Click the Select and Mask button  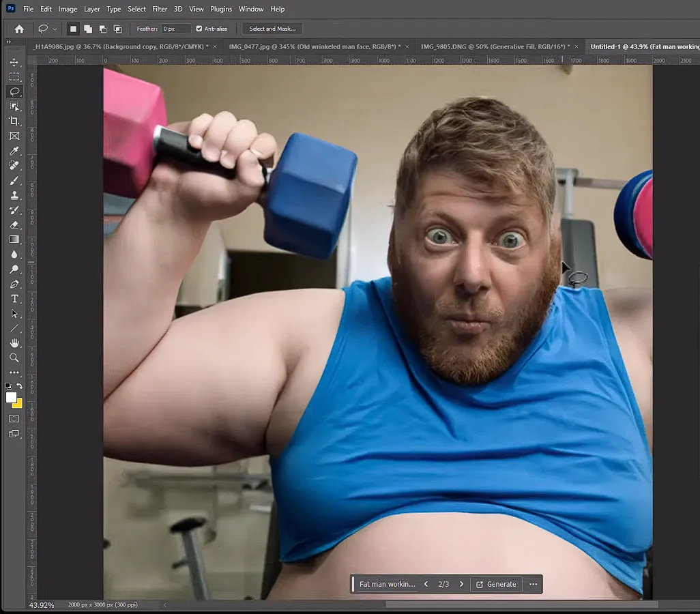pyautogui.click(x=272, y=28)
